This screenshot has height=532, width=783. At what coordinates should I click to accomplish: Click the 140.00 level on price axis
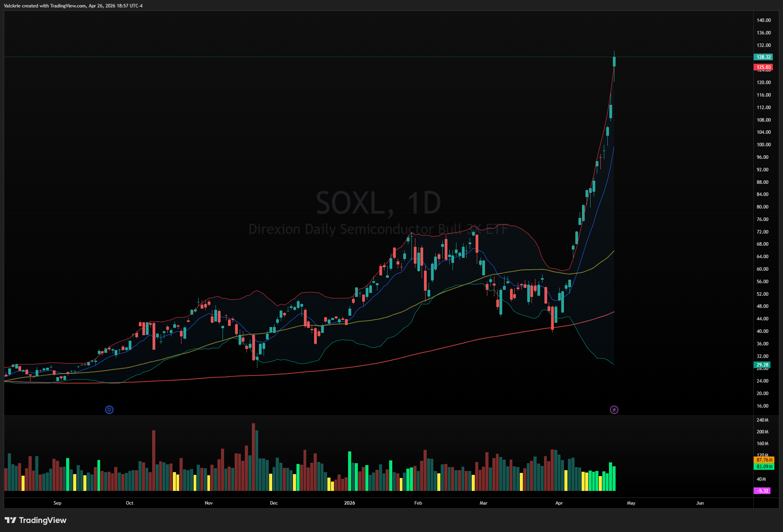763,20
